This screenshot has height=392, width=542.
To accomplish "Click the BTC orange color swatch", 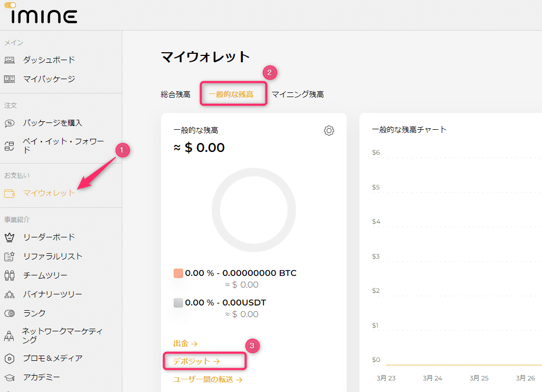I will pyautogui.click(x=178, y=273).
